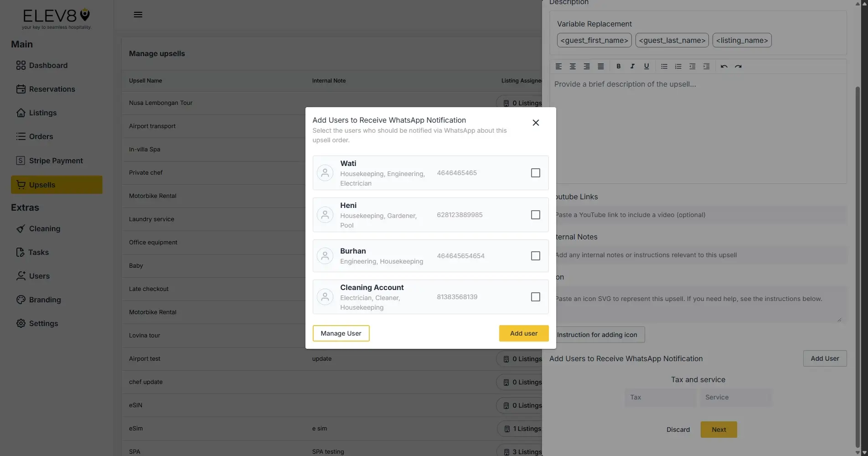Decrease indent in the description editor
This screenshot has width=868, height=456.
click(692, 66)
